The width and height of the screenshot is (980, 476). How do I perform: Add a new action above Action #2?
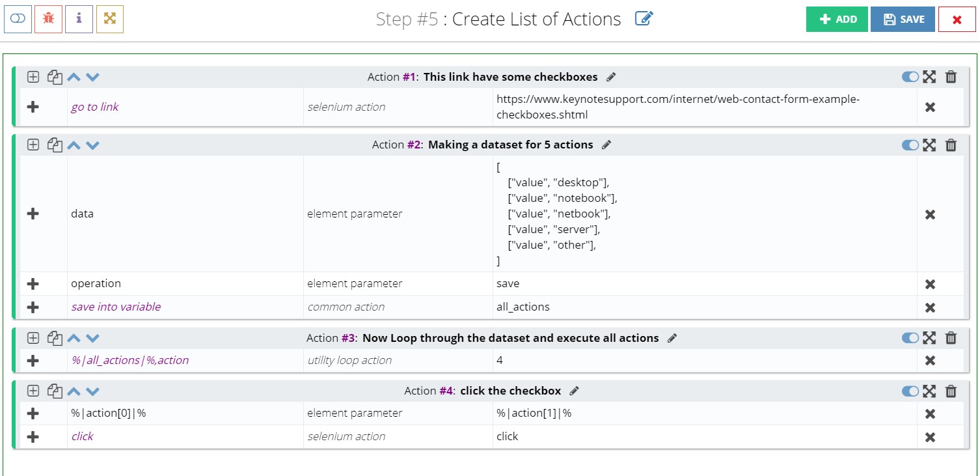33,145
